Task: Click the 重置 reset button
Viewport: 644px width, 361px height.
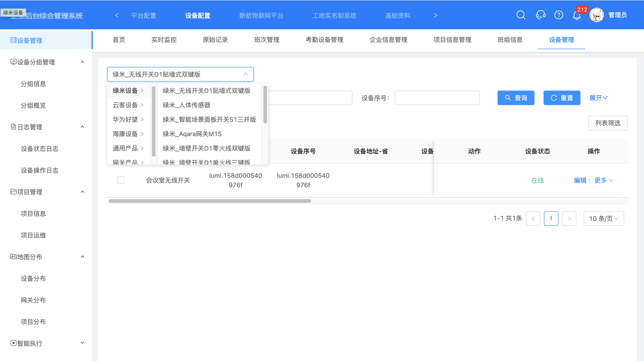Action: 562,98
